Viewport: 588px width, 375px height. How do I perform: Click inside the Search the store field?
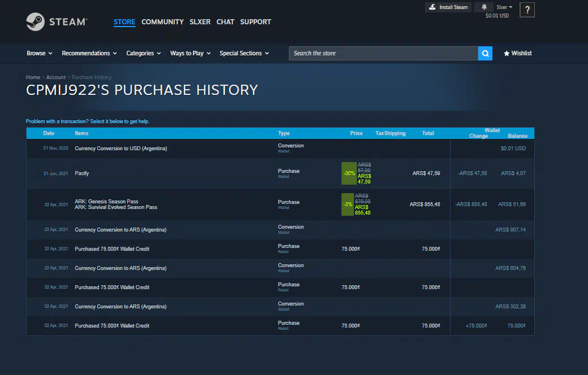tap(383, 53)
